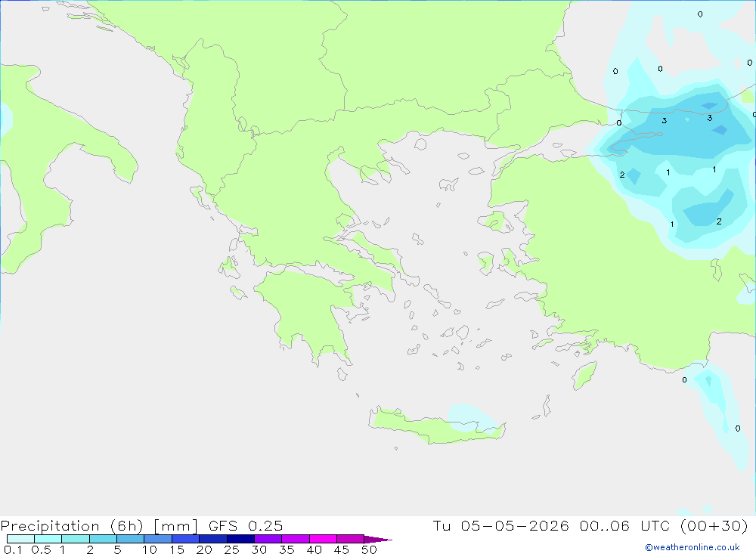This screenshot has width=756, height=554.
Task: Select the 20–25 mm legend color box
Action: 213,539
